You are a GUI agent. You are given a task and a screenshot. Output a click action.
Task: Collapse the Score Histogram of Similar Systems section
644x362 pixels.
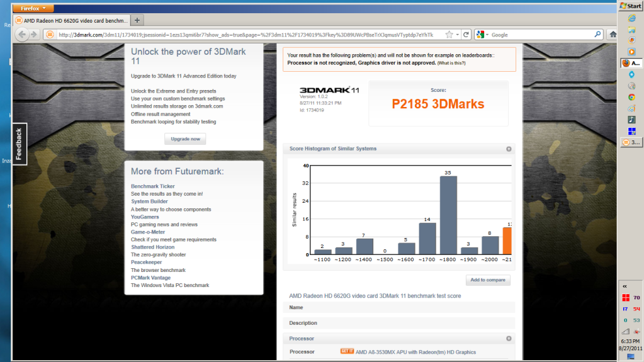point(509,149)
